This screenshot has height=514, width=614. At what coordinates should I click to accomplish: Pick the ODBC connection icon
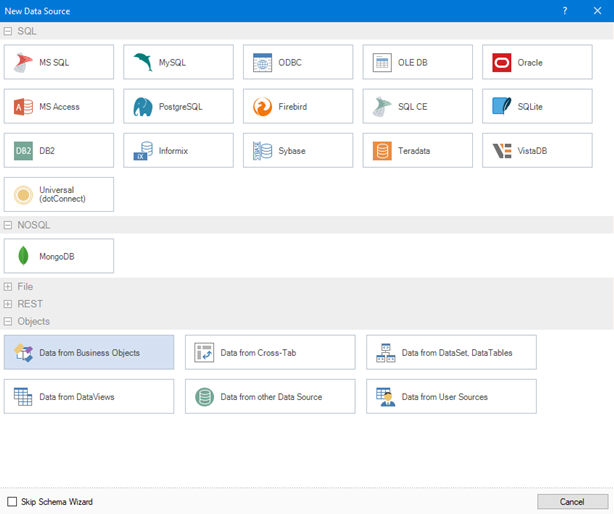(262, 63)
